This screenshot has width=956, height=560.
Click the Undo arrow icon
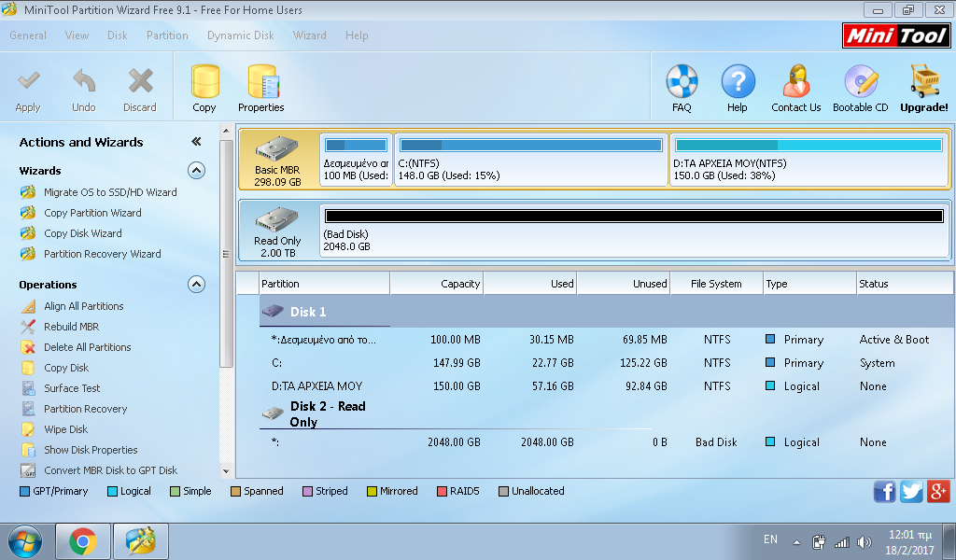tap(84, 81)
